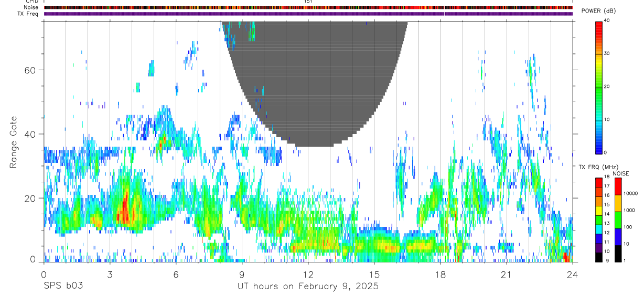Click the 40 tick on POWER colorbar
Viewport: 644px width, 297px height.
(607, 20)
